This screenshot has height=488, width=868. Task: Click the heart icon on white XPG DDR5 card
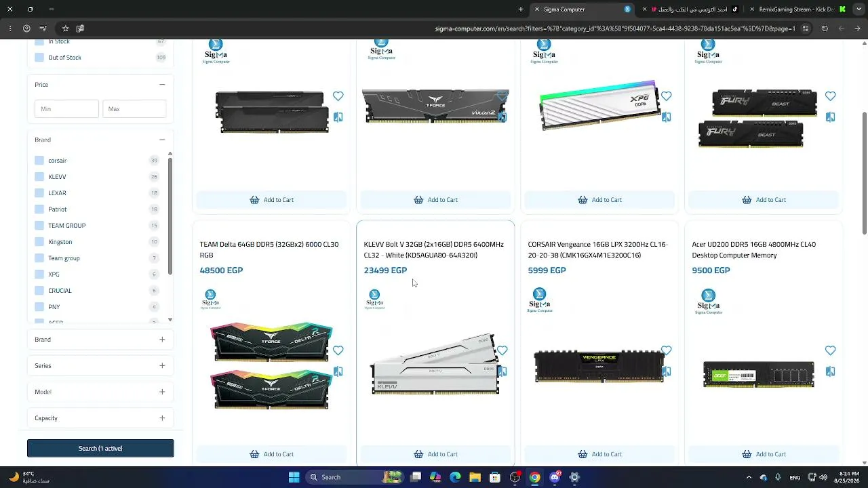[666, 96]
